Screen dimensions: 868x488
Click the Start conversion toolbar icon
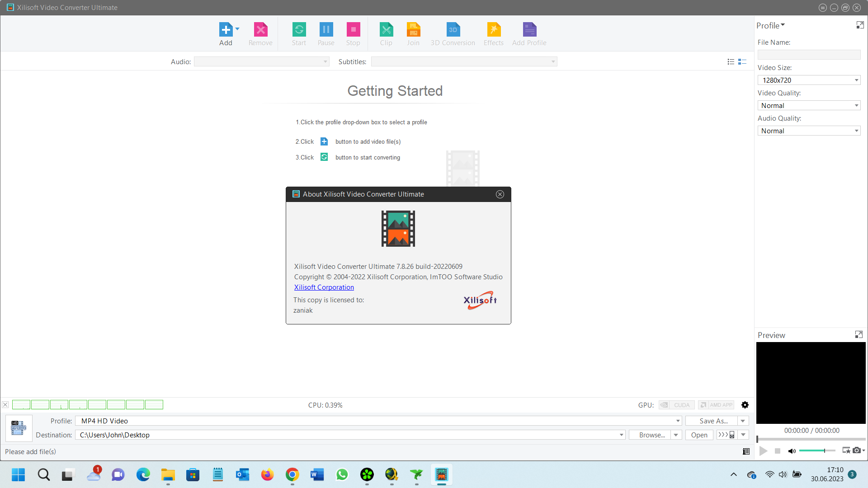299,29
